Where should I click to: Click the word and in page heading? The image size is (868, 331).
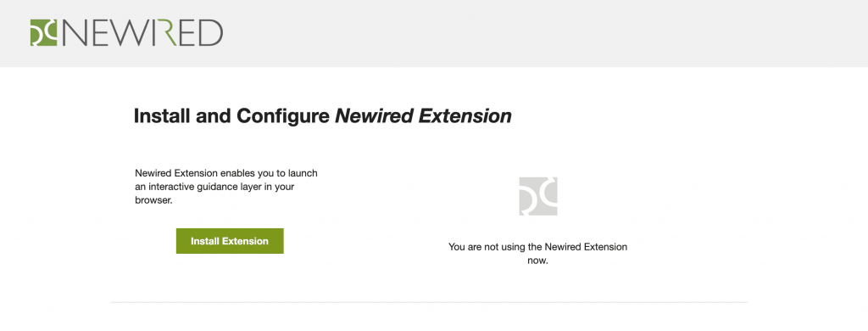click(215, 116)
